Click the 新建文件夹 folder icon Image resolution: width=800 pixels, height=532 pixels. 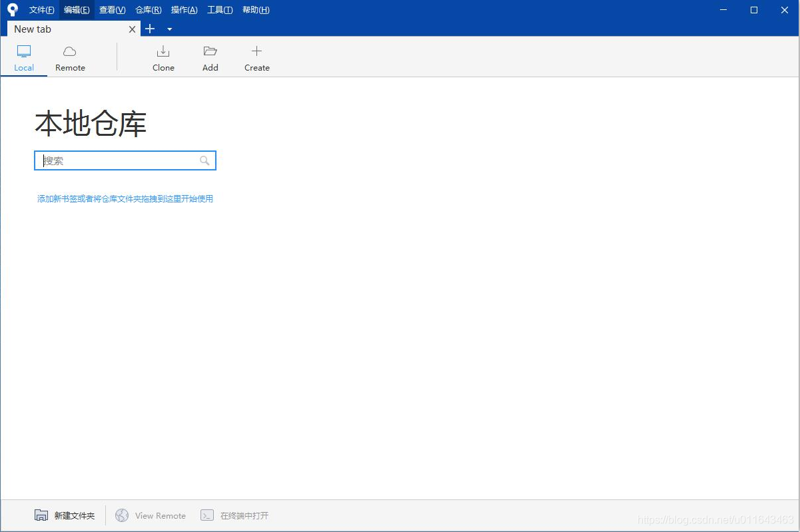(41, 515)
